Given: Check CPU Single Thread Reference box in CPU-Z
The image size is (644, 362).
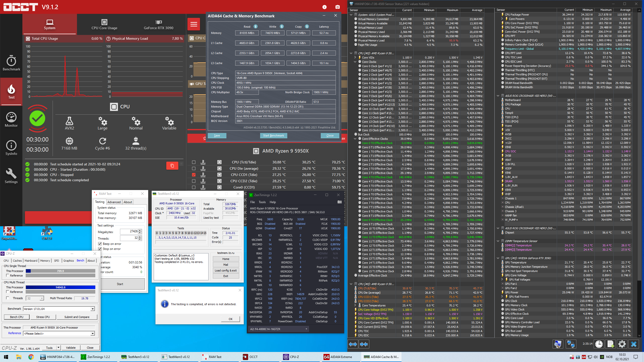Looking at the screenshot, I should pos(8,276).
